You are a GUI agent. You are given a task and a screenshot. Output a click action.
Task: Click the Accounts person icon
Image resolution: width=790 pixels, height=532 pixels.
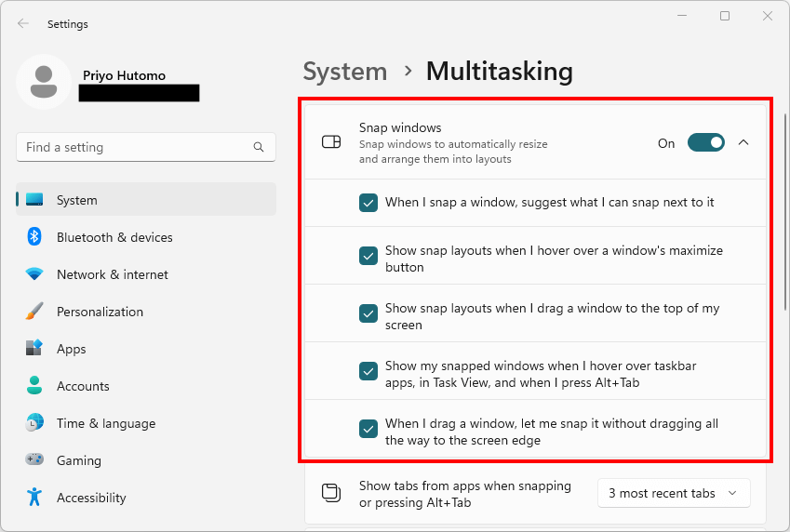[x=34, y=386]
